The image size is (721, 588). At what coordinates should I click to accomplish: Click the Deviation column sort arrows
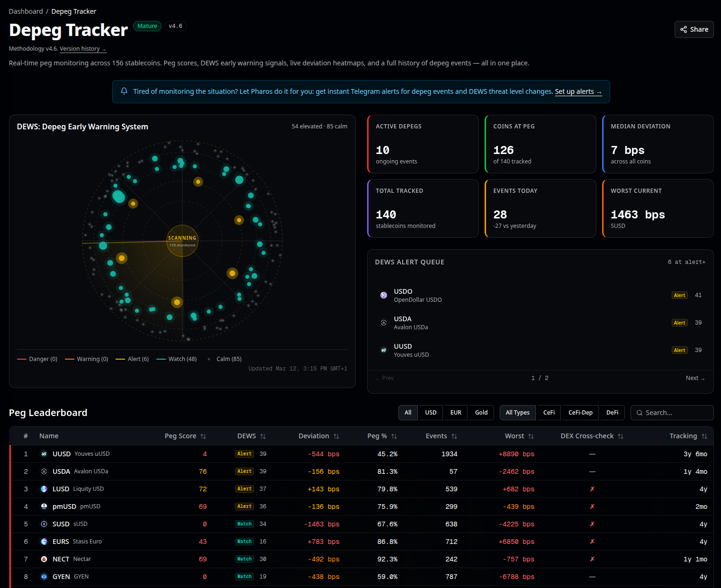337,435
